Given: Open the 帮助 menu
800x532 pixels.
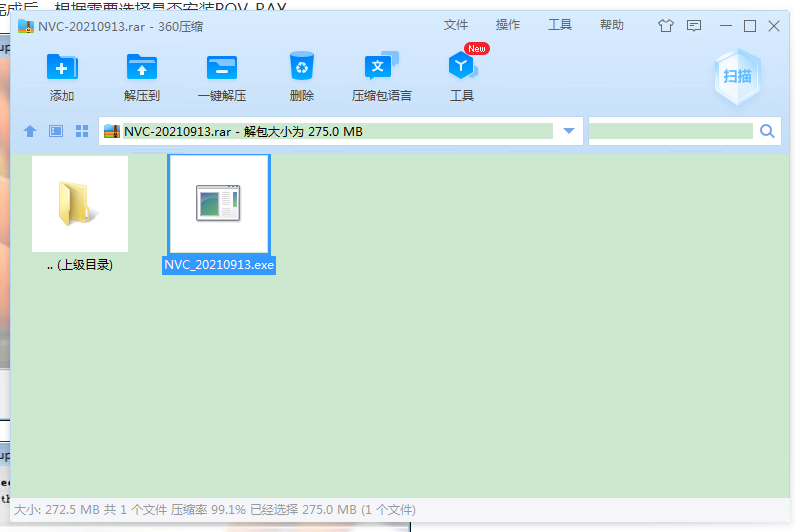Looking at the screenshot, I should pos(612,25).
